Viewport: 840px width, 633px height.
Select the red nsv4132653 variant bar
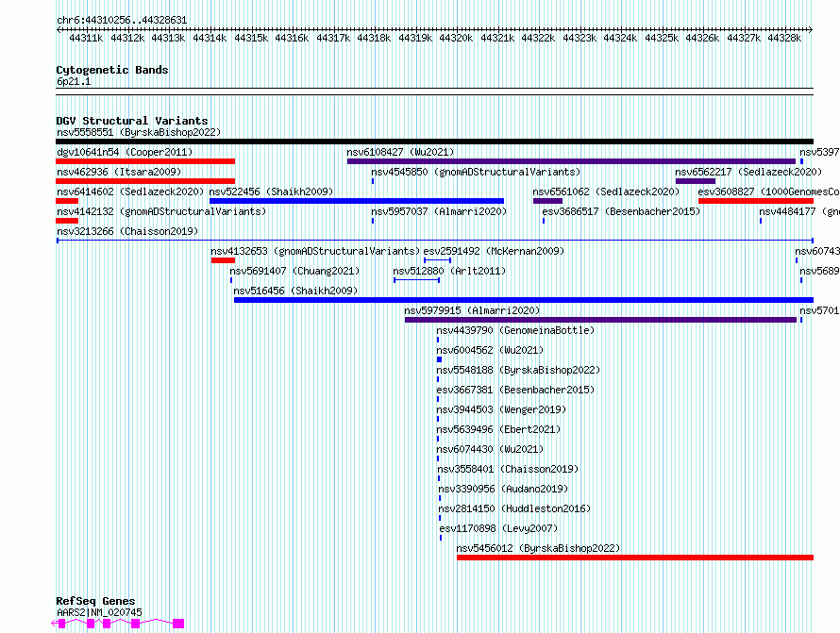tap(223, 260)
